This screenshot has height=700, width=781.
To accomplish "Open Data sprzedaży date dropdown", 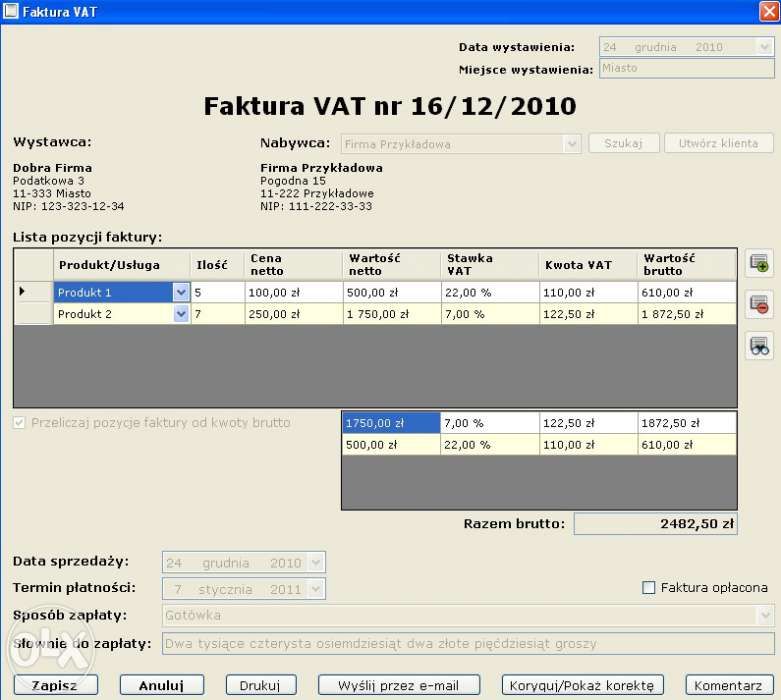I will (316, 563).
